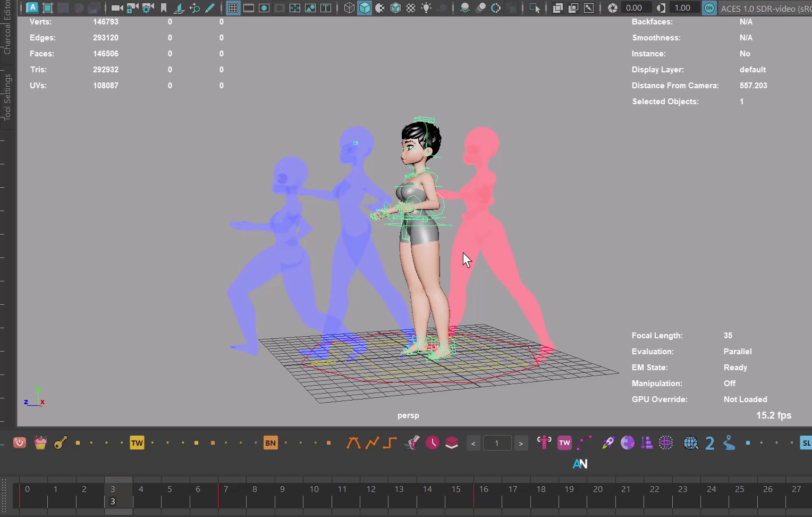Click the orange BN shelf button
This screenshot has width=812, height=517.
pos(270,443)
